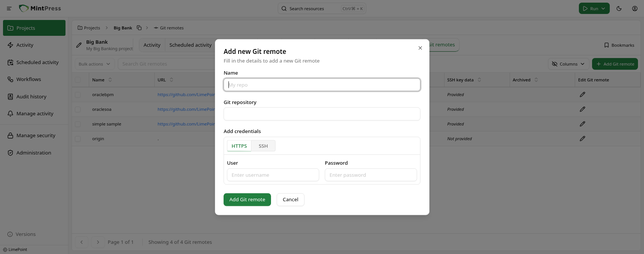Open Activity in sidebar
The image size is (644, 254).
coord(34,45)
